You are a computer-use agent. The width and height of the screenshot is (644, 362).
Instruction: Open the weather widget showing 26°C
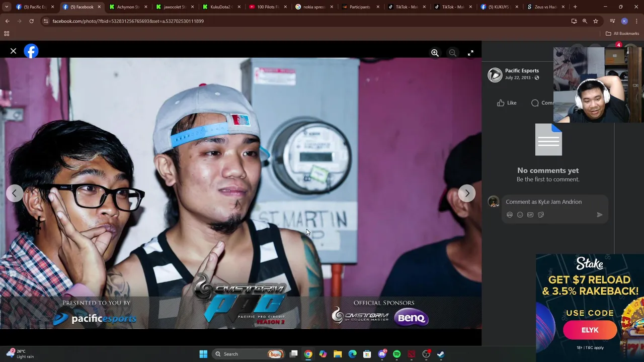pyautogui.click(x=20, y=354)
